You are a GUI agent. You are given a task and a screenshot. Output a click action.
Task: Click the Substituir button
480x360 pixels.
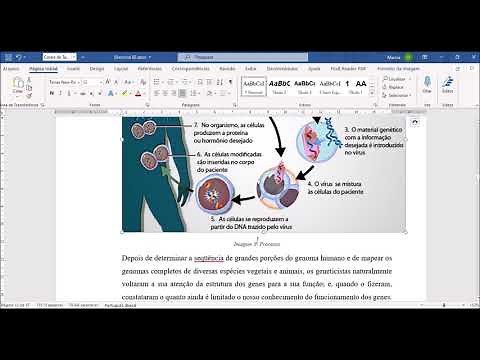(x=393, y=87)
